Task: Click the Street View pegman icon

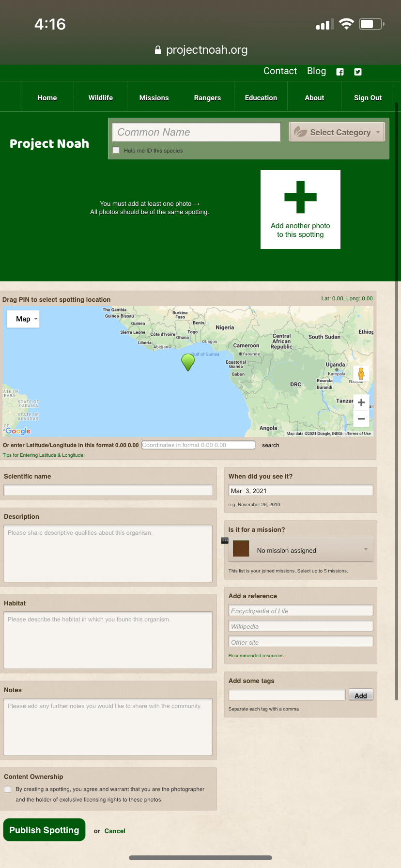Action: [361, 373]
